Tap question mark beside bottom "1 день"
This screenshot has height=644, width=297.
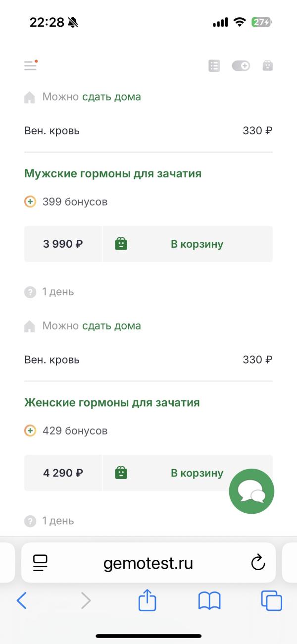pyautogui.click(x=30, y=521)
